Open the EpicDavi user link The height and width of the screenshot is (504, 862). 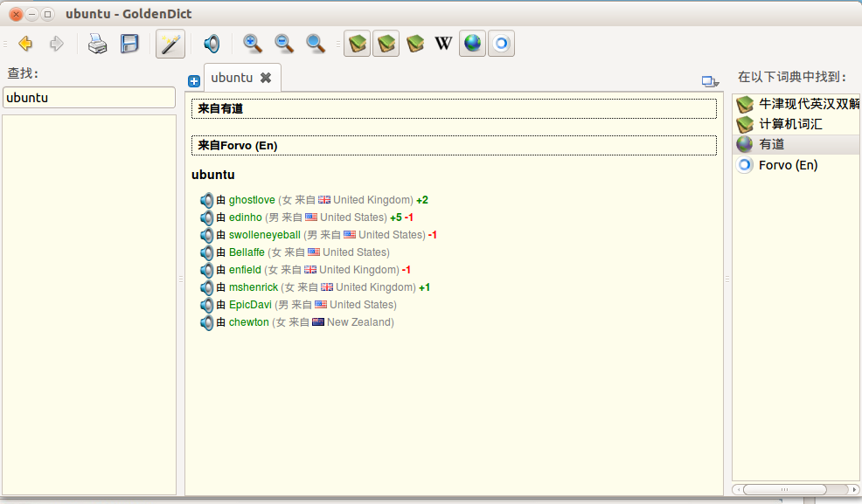coord(250,305)
